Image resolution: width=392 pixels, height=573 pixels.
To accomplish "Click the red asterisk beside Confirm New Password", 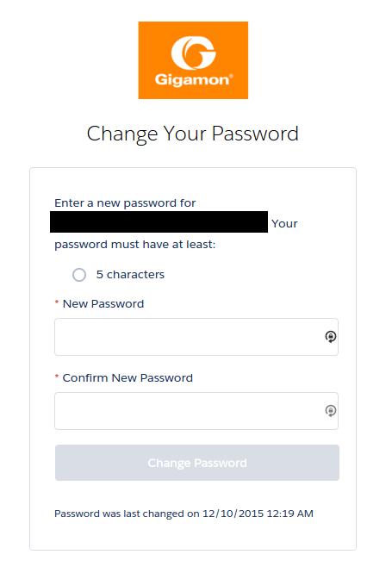I will 57,377.
